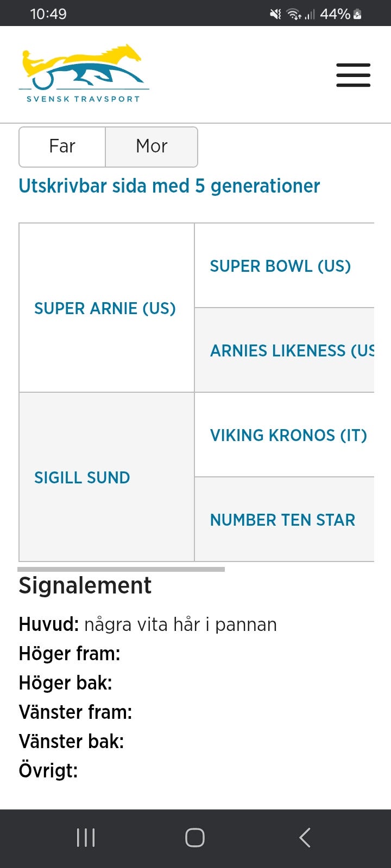Open the hamburger menu

[x=353, y=75]
